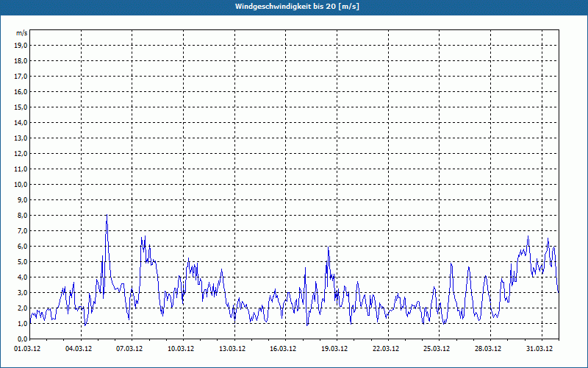This screenshot has width=588, height=368.
Task: Click the 17,0 y-axis label
Action: [21, 77]
